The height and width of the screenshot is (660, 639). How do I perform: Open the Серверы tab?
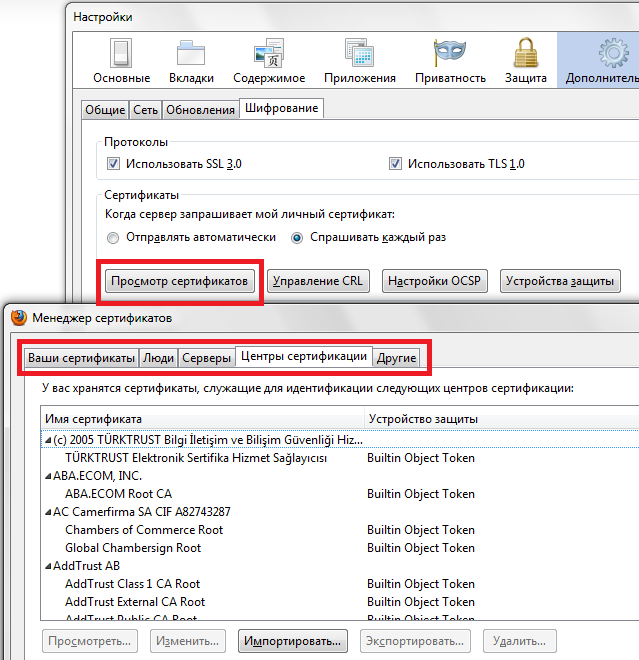[x=206, y=358]
